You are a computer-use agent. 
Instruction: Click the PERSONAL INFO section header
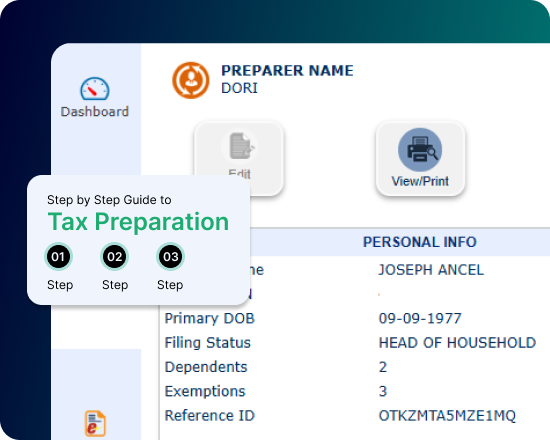coord(420,242)
